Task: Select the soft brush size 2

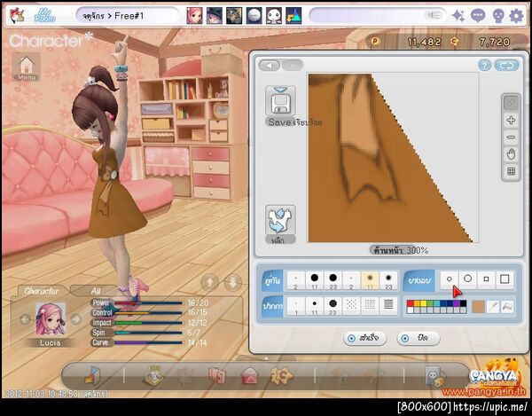Action: pos(351,280)
